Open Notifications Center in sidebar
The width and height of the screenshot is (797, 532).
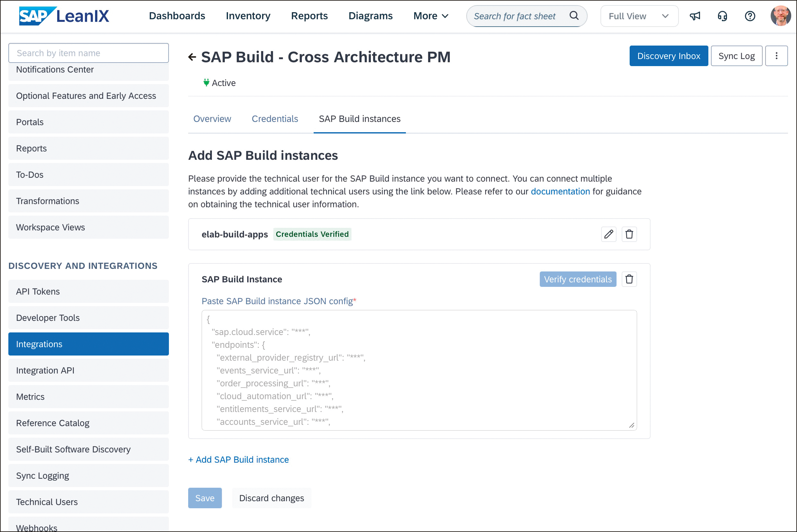(88, 71)
